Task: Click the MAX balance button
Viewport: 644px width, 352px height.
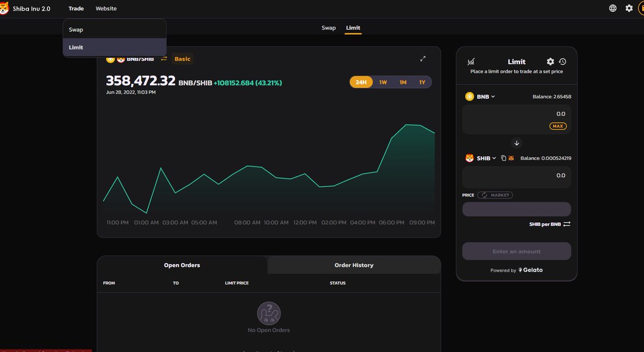Action: 558,126
